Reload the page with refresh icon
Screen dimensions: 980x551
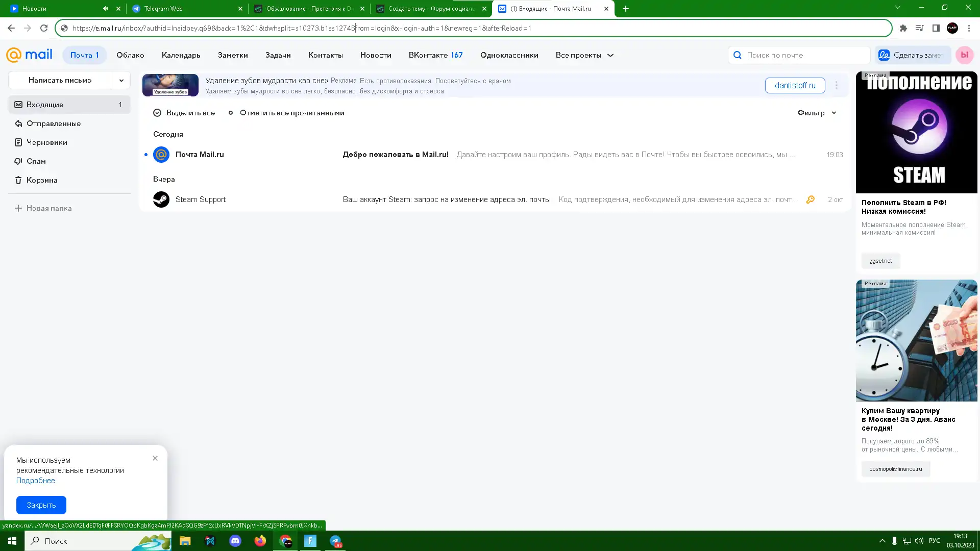[x=44, y=28]
